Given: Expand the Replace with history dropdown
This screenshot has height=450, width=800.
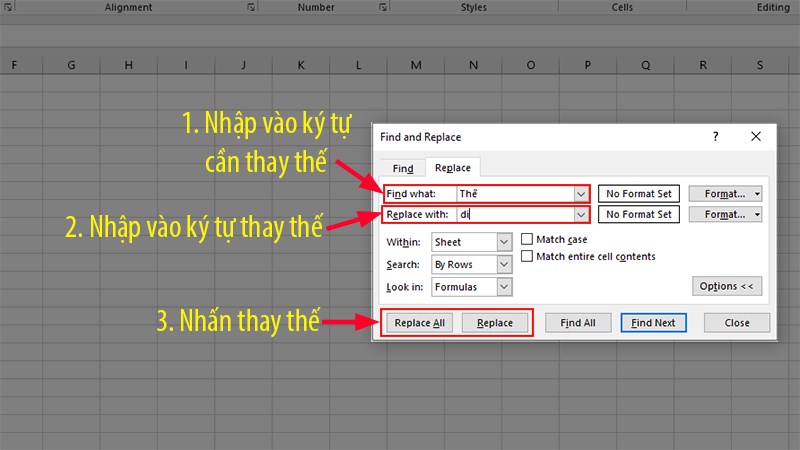Looking at the screenshot, I should pyautogui.click(x=581, y=215).
